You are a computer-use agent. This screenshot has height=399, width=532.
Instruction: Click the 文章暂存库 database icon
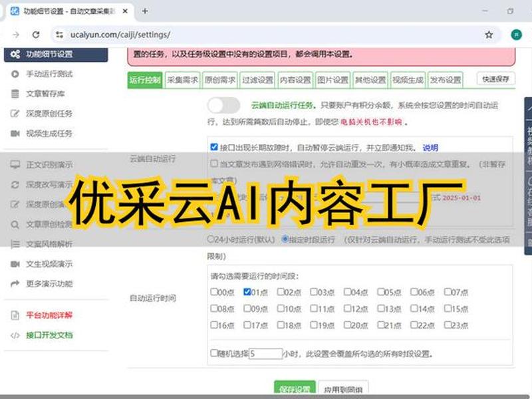[x=15, y=94]
